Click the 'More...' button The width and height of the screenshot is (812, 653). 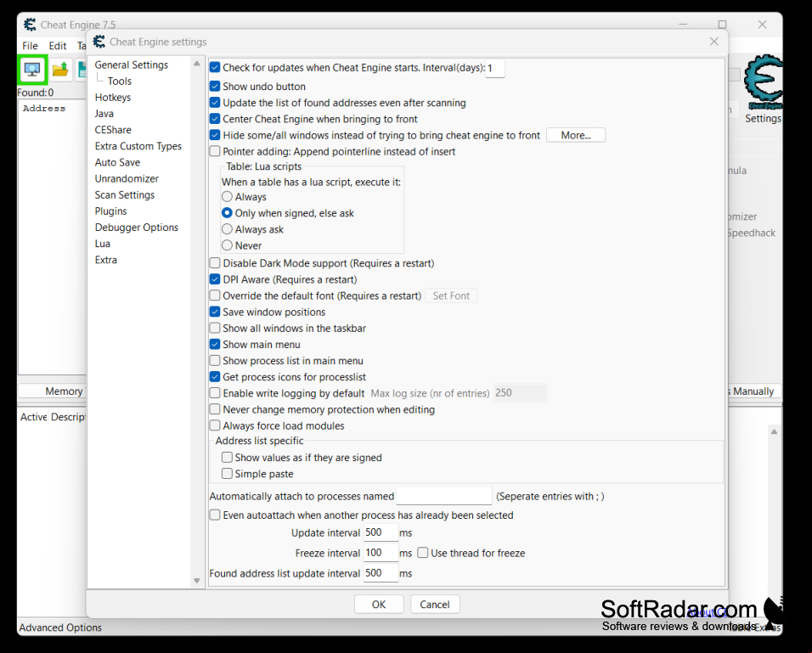[576, 135]
